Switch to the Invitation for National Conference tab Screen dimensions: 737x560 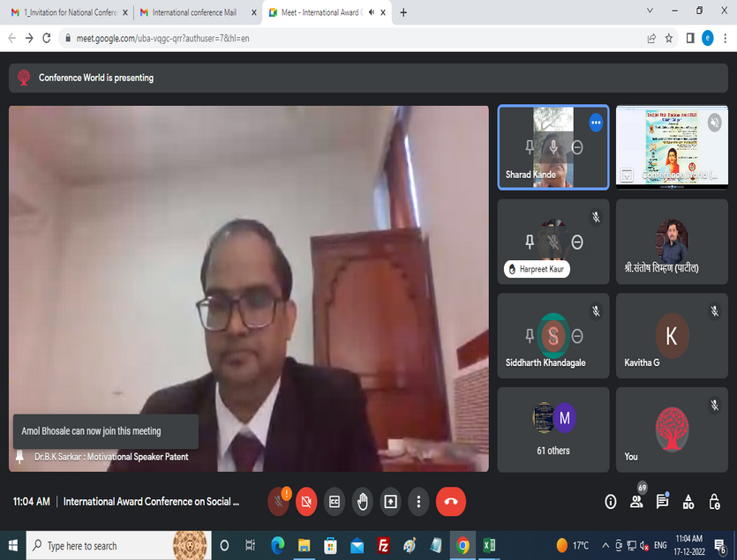point(70,12)
